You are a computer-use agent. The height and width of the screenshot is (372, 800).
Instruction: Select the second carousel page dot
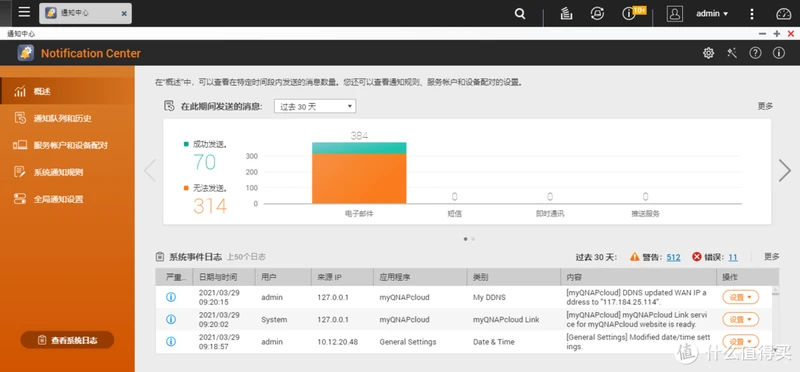473,239
